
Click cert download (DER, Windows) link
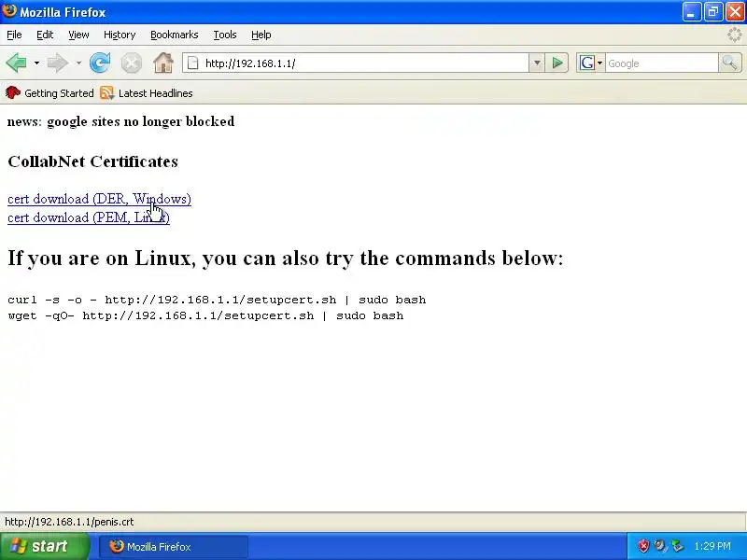pyautogui.click(x=99, y=199)
